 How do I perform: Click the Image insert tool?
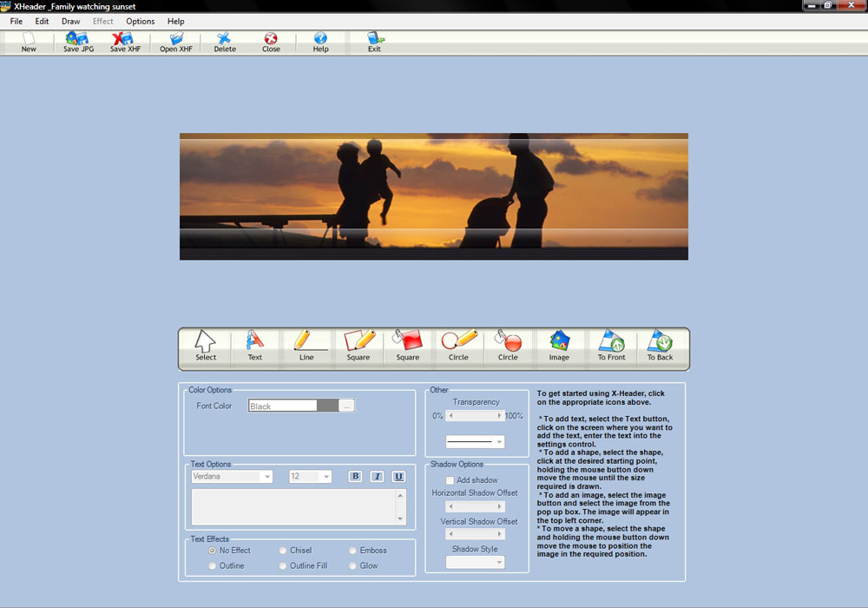click(x=559, y=346)
